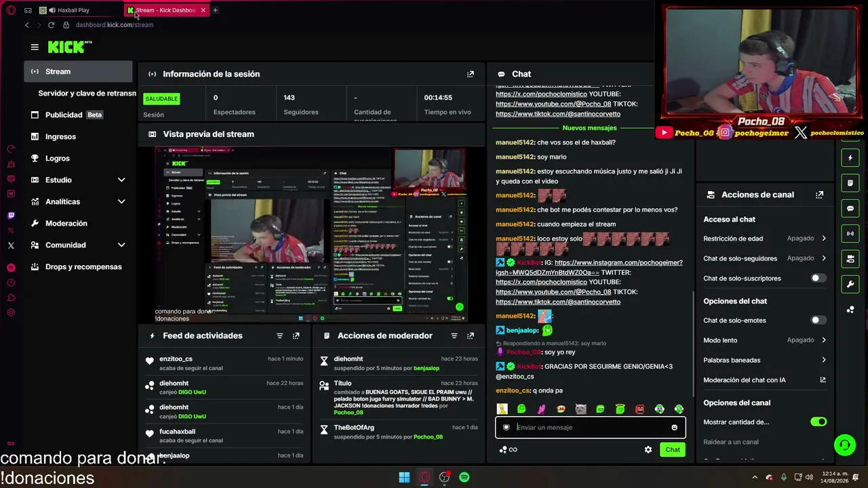Open the lightning bolt quick action

pyautogui.click(x=850, y=158)
